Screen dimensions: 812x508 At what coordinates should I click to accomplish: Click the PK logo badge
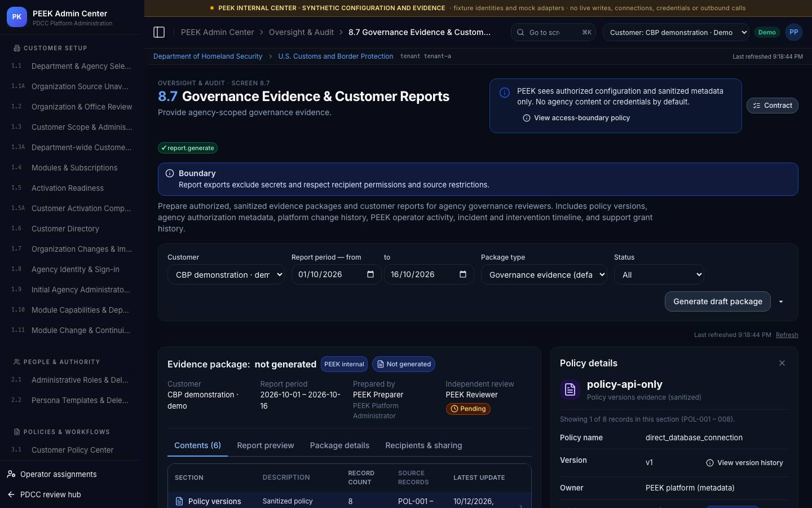coord(17,17)
